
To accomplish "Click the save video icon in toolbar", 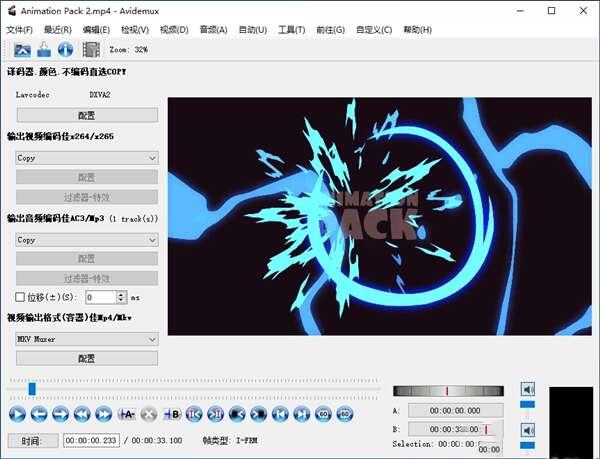I will coord(44,49).
